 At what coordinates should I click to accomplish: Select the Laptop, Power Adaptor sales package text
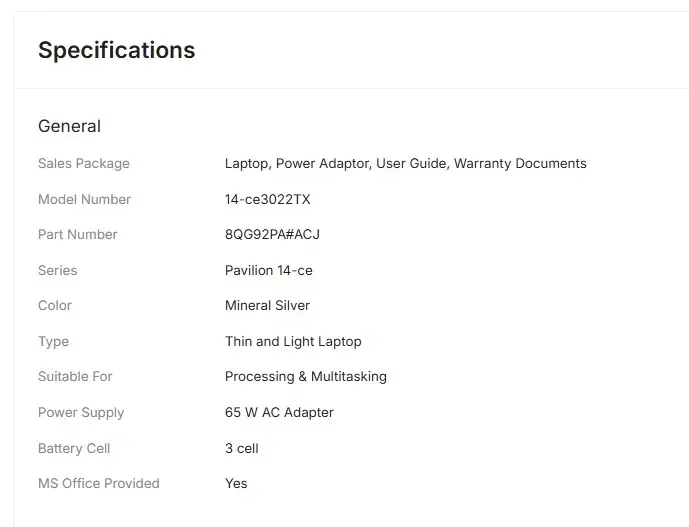405,163
